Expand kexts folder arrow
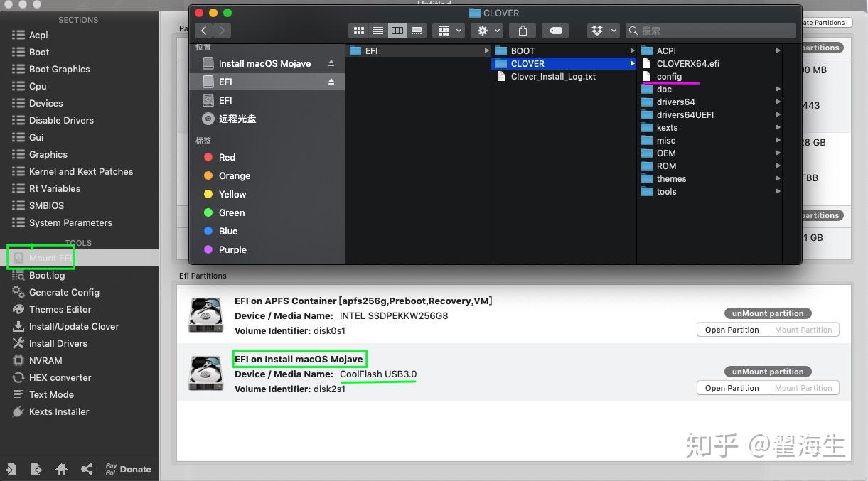This screenshot has height=481, width=868. 778,127
